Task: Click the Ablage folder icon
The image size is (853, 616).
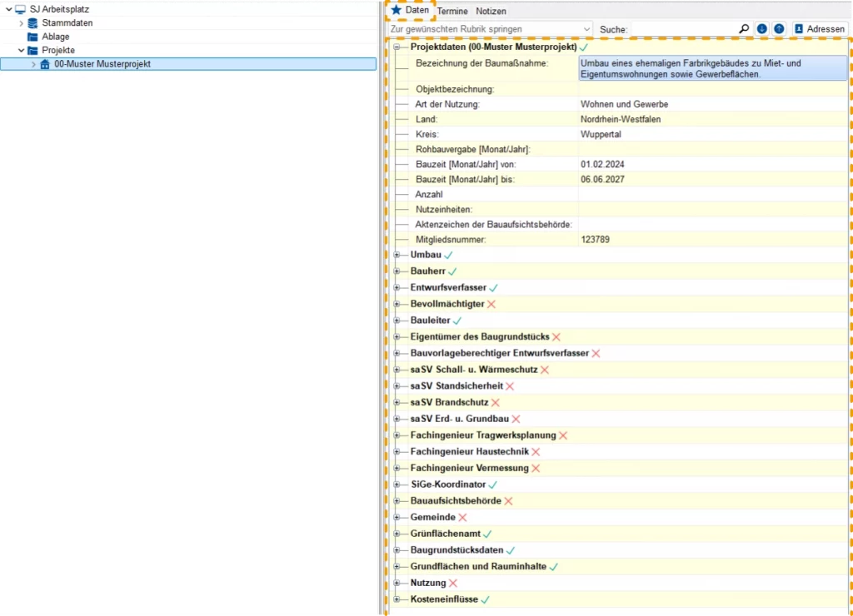Action: coord(33,37)
